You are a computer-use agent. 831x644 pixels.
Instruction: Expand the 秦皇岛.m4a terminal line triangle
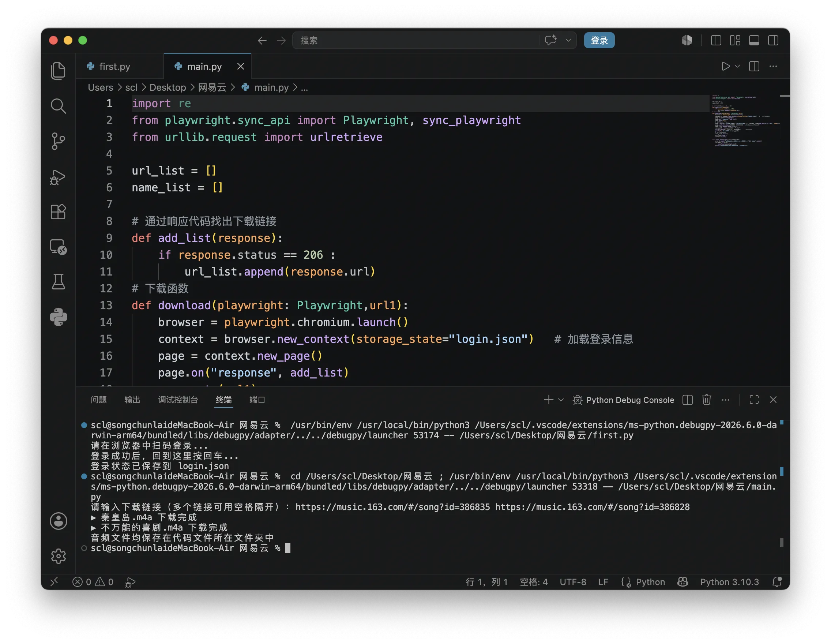coord(94,518)
